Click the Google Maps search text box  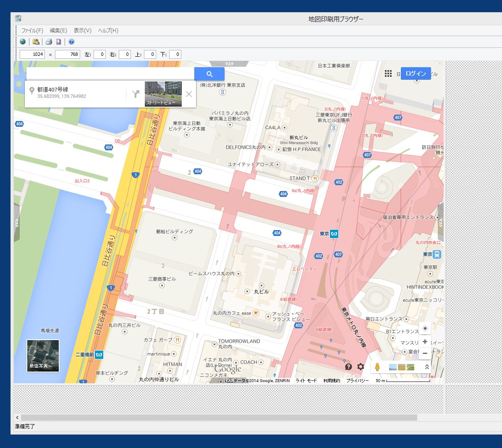click(110, 74)
